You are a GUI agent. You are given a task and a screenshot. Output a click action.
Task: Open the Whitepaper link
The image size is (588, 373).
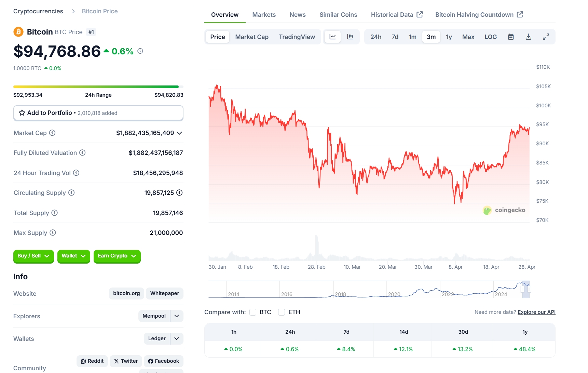165,293
